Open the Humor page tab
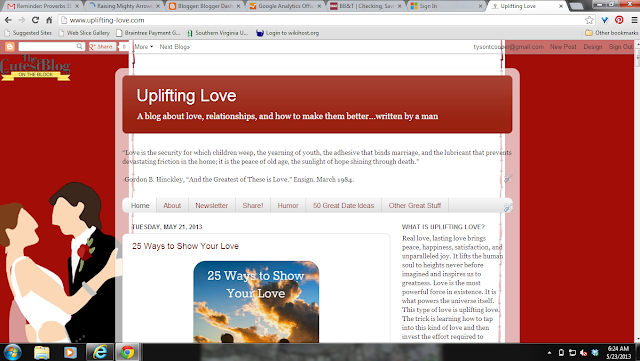640x361 pixels. 288,205
